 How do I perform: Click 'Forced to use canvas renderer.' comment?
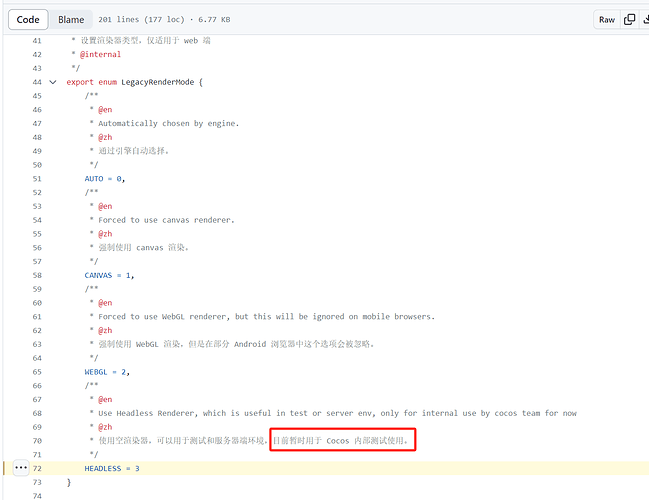(x=166, y=220)
